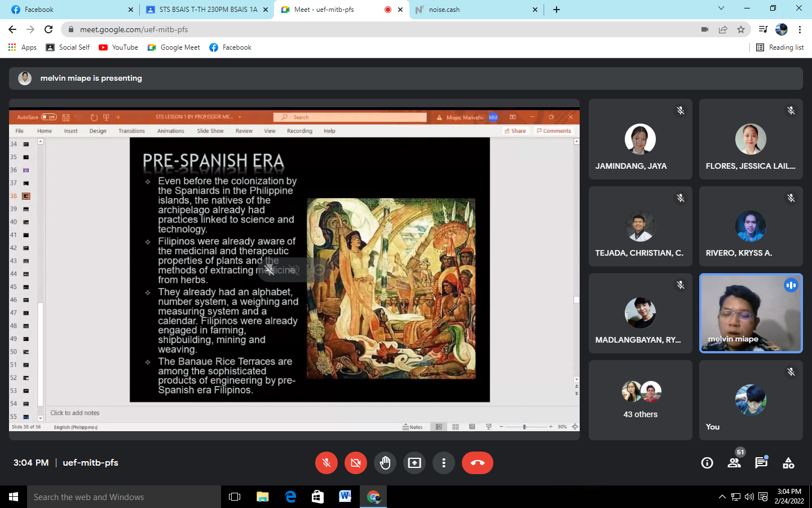Start Slide Show from the status bar

(489, 427)
